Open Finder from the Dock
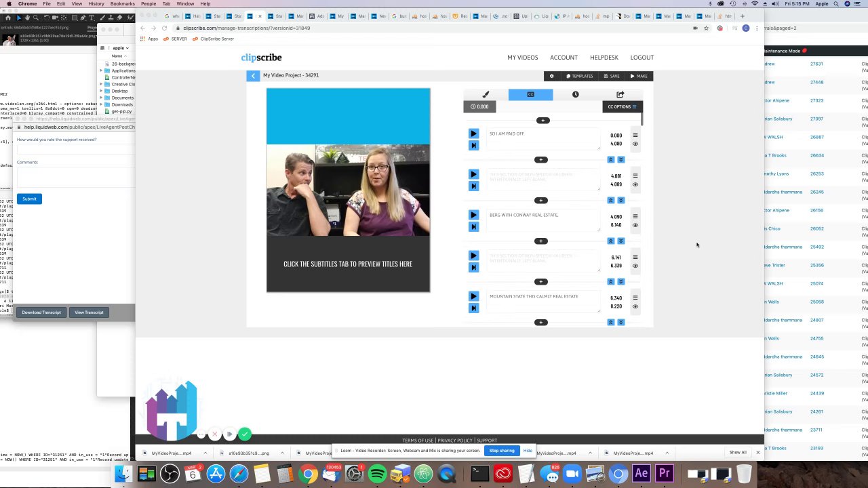Screen dimensions: 868x488 [x=123, y=474]
